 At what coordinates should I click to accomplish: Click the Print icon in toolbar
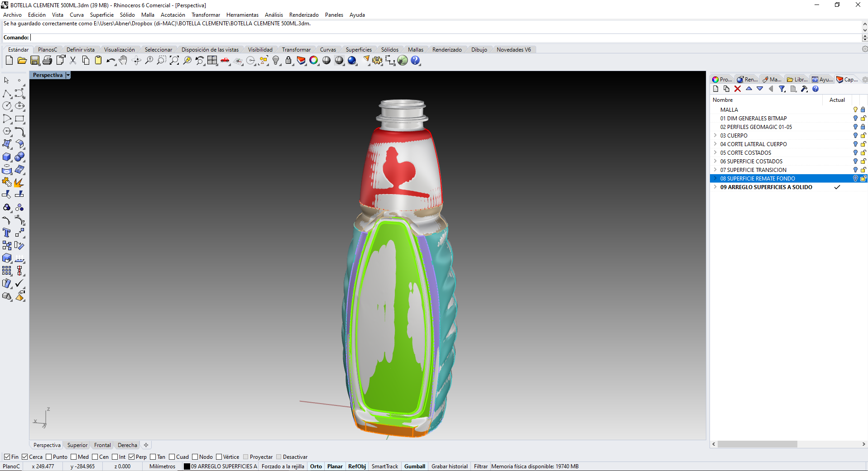point(47,61)
